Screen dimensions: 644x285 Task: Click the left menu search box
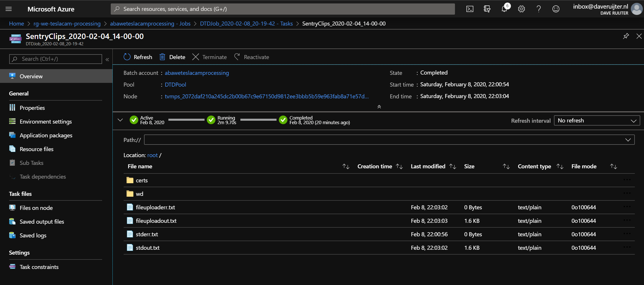click(56, 59)
